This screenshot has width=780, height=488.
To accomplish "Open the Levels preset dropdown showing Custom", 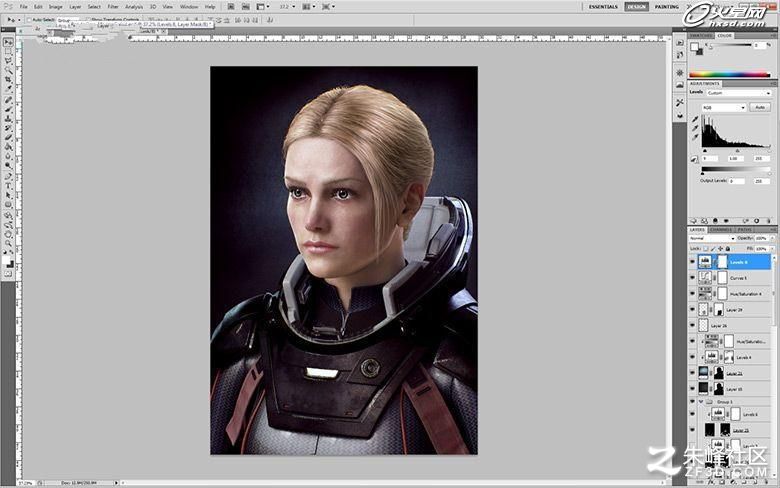I will click(738, 93).
